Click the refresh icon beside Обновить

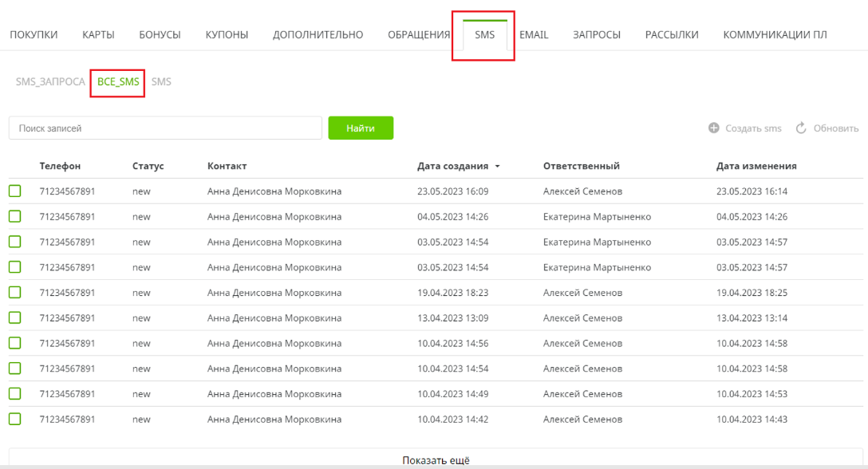[x=802, y=128]
